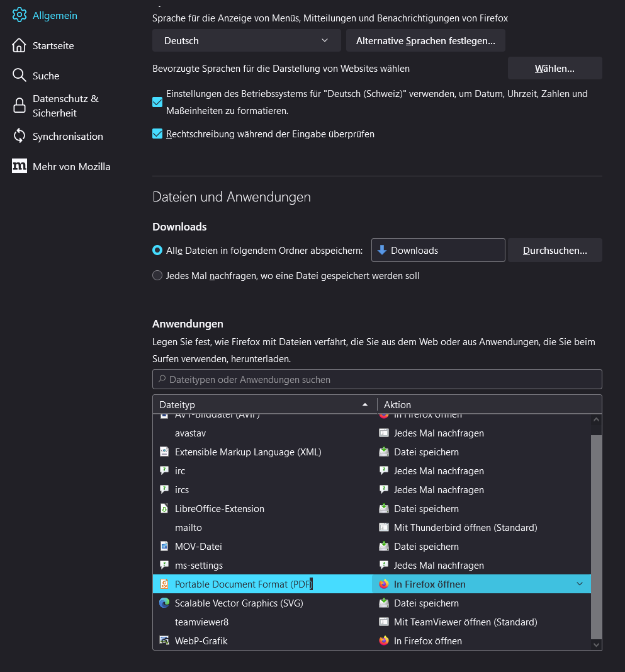Click the Allgemein gear icon
The width and height of the screenshot is (625, 672).
click(20, 15)
